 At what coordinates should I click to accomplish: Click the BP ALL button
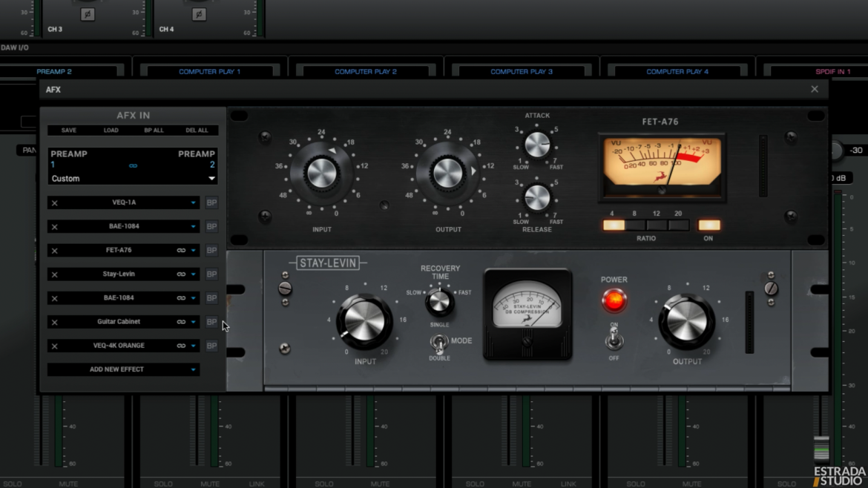tap(154, 130)
